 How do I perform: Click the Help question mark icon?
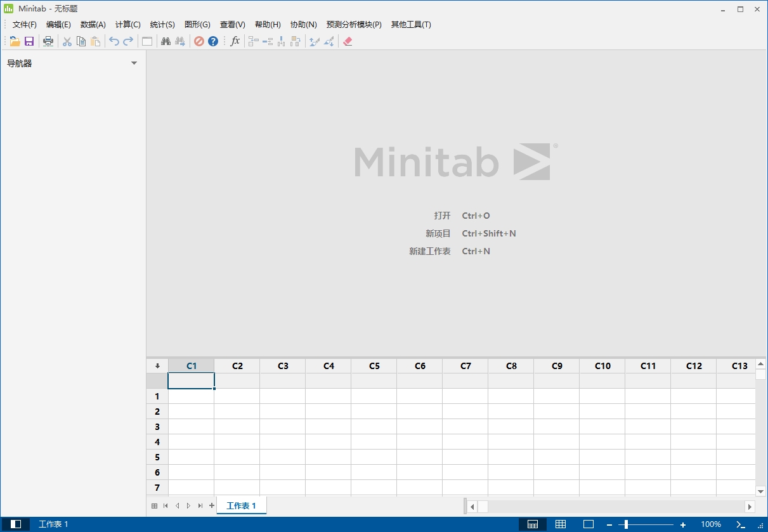213,41
